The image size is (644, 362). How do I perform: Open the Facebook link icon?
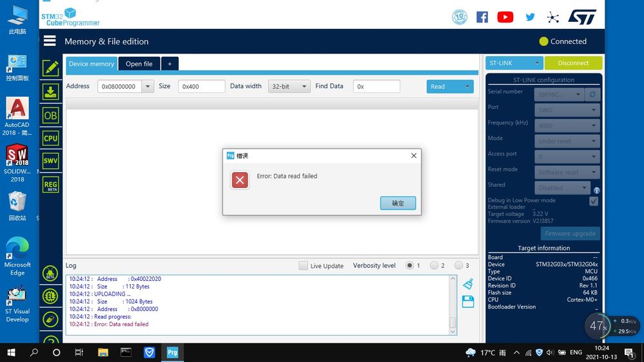(482, 17)
